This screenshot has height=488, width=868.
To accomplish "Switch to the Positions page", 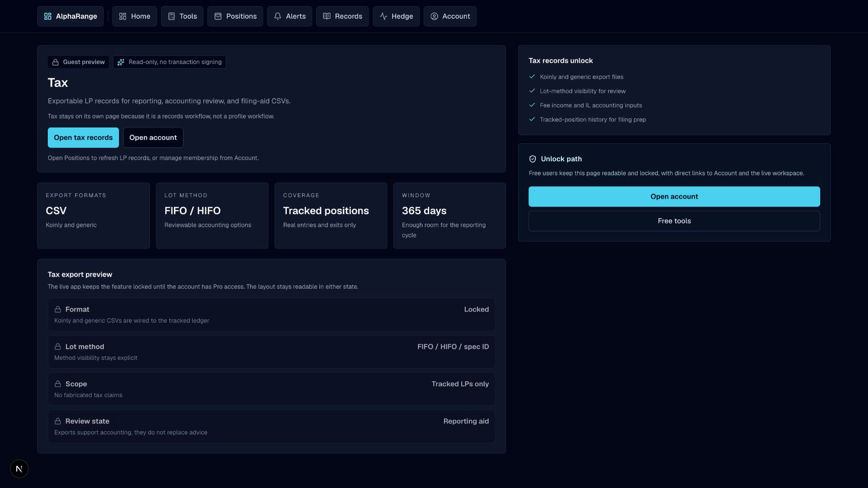I will coord(235,16).
